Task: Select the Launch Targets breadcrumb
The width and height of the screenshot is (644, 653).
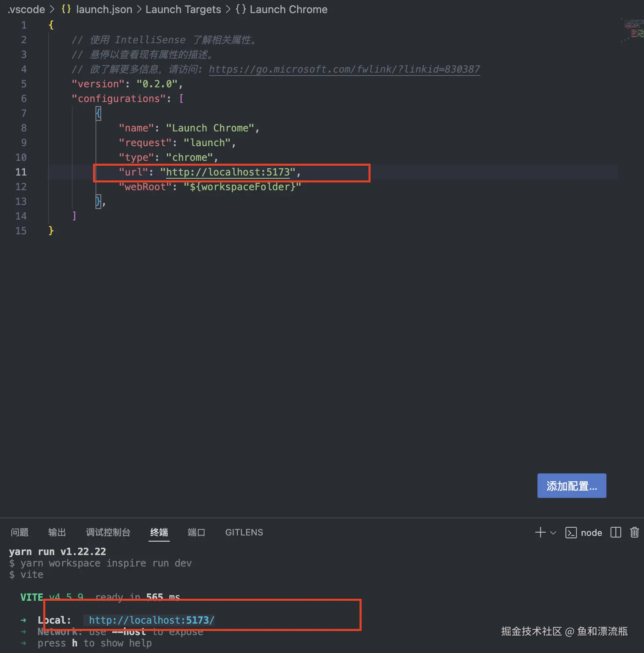Action: [183, 9]
